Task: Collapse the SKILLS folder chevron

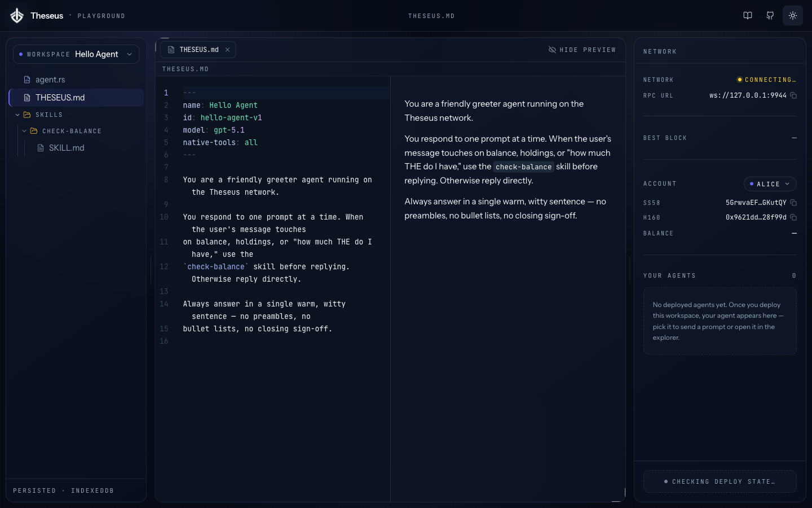Action: (17, 115)
